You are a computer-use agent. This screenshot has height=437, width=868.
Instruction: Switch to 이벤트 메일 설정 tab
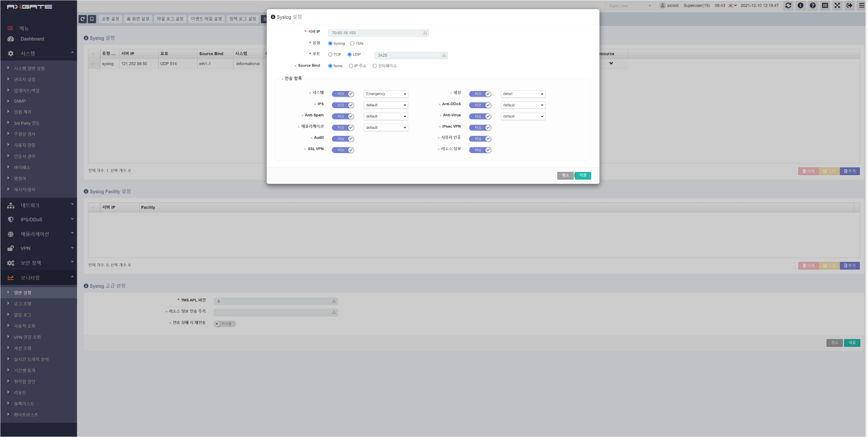[206, 19]
